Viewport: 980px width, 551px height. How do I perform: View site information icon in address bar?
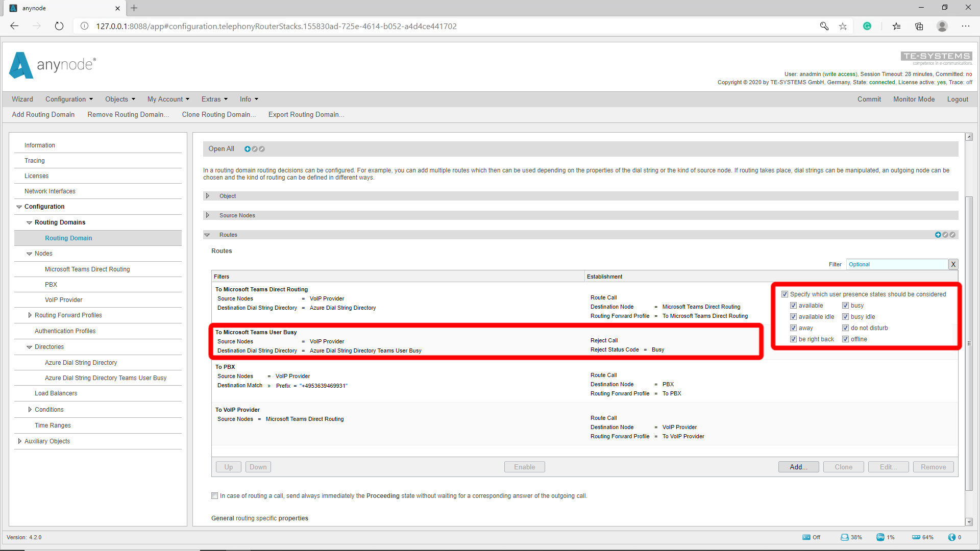85,26
